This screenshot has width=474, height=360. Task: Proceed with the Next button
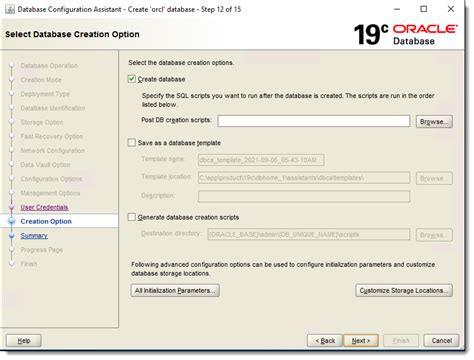pos(361,341)
